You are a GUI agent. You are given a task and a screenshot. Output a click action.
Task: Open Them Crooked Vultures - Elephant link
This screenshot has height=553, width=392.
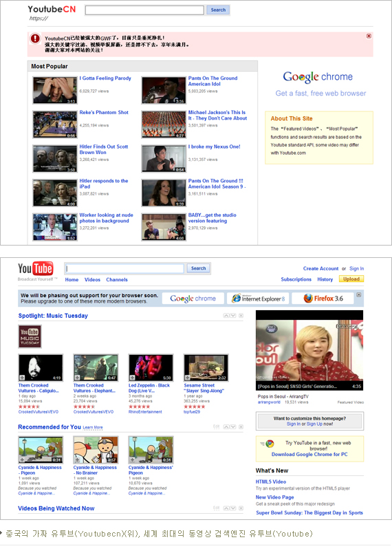tap(94, 388)
